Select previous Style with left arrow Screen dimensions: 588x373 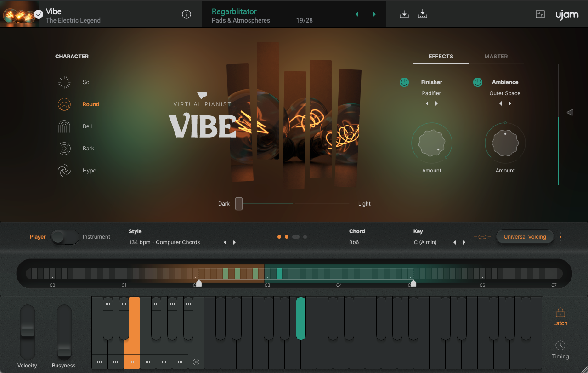(x=225, y=242)
